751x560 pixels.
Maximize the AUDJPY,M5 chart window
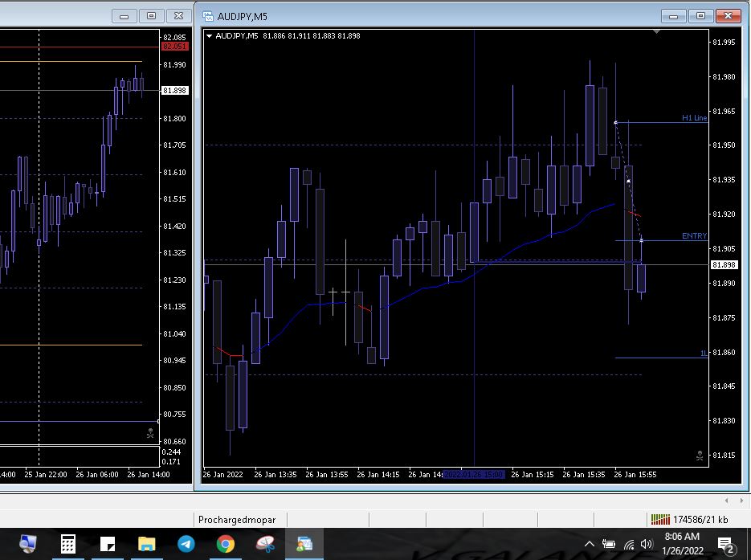(x=700, y=16)
